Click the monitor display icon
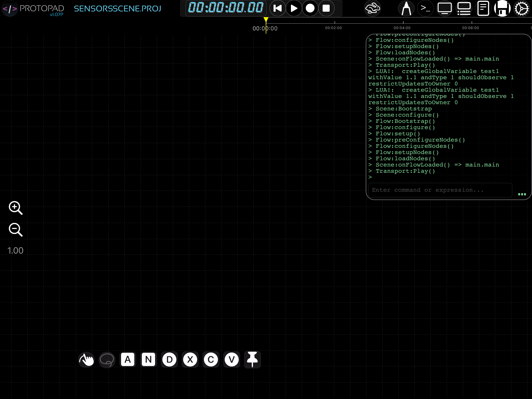Viewport: 532px width, 399px height. 444,8
